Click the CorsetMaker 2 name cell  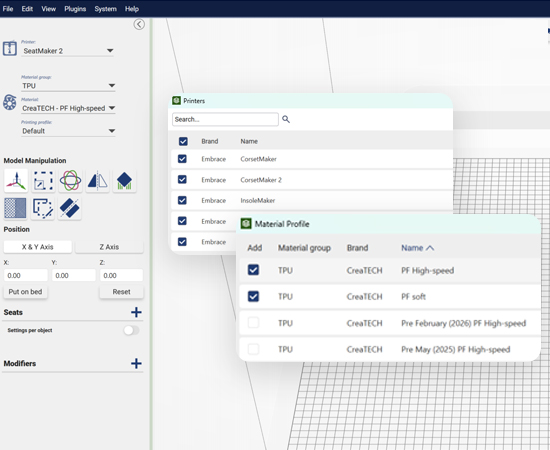[x=261, y=180]
